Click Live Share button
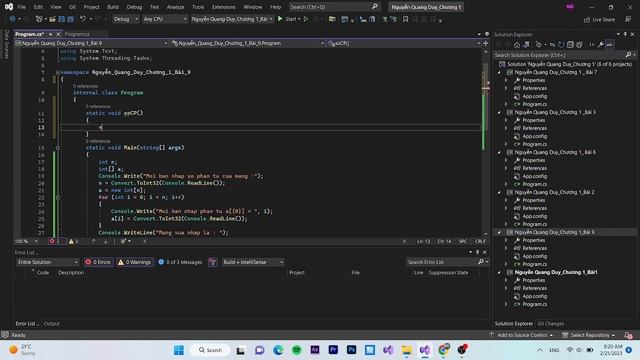 pos(599,20)
